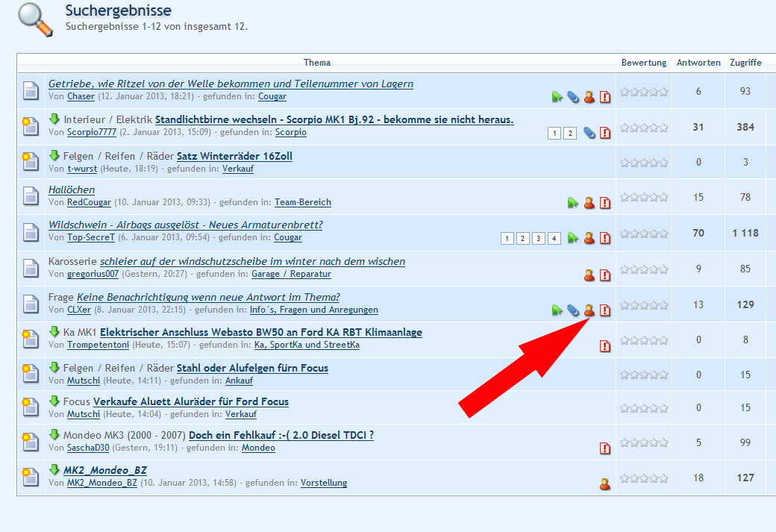
Task: Click the green arrow beside Stahl oder Alufelgen thread
Action: pos(54,367)
